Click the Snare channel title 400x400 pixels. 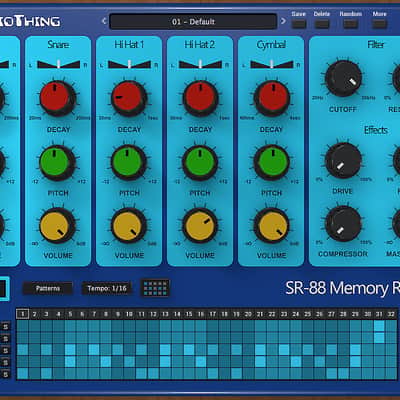(x=58, y=45)
